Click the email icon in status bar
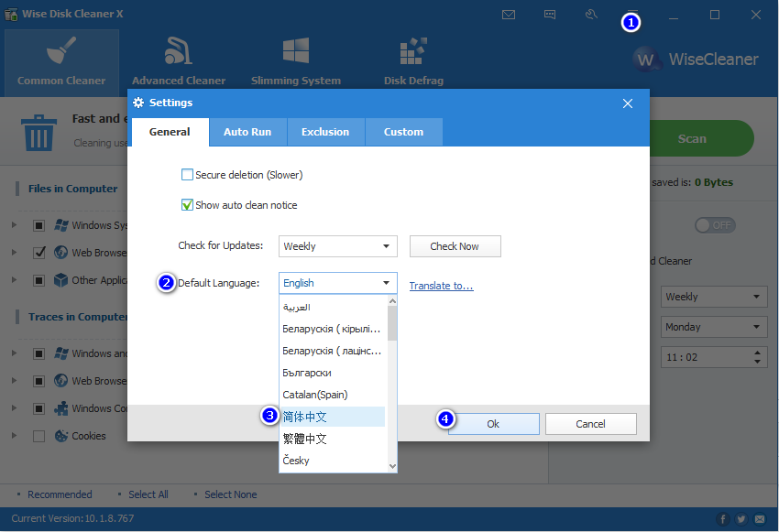This screenshot has height=532, width=779. (x=760, y=519)
